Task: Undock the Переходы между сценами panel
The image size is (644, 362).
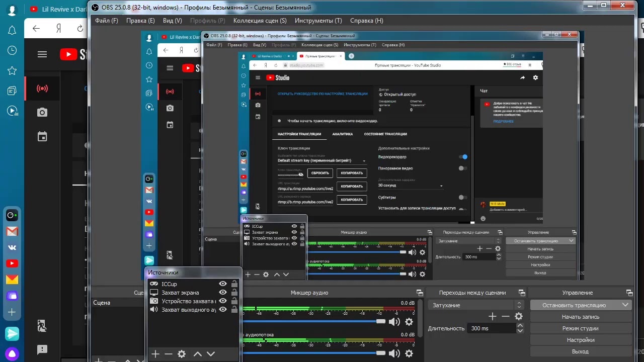Action: point(522,293)
